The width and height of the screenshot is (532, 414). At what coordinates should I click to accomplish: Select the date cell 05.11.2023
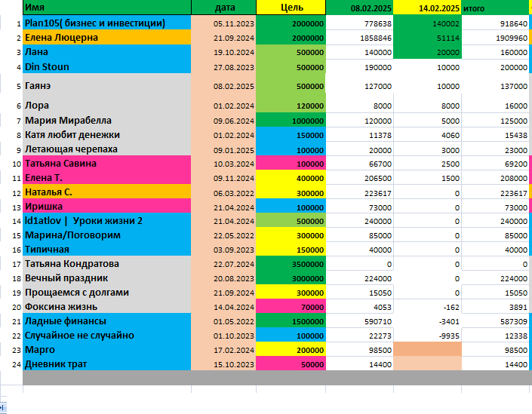pos(223,23)
